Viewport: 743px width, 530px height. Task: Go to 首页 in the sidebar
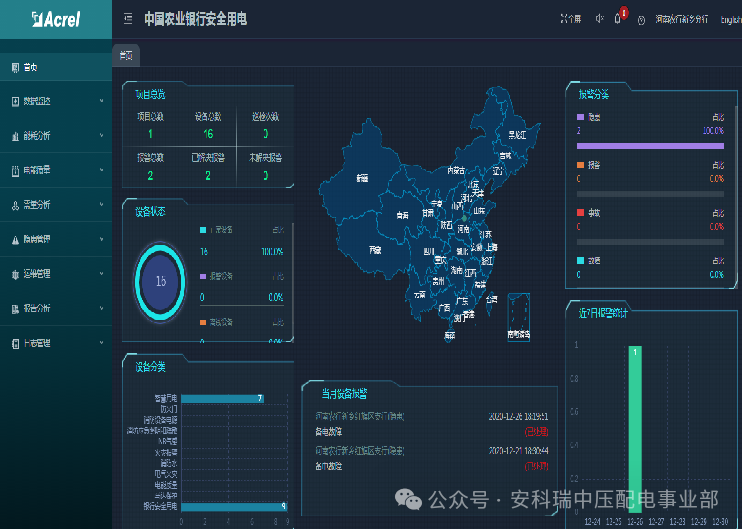56,67
